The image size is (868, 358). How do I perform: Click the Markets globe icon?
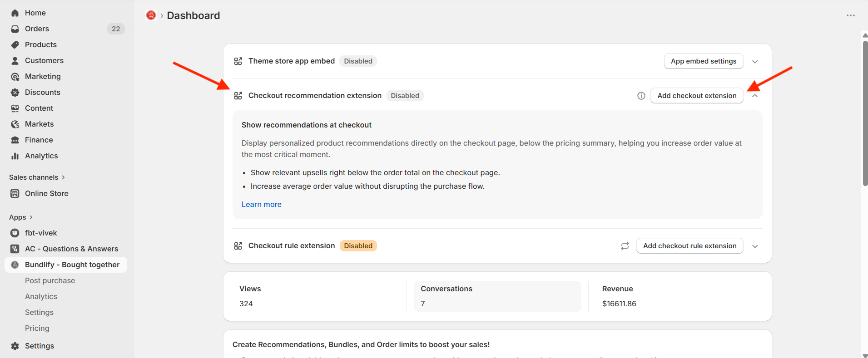coord(15,124)
